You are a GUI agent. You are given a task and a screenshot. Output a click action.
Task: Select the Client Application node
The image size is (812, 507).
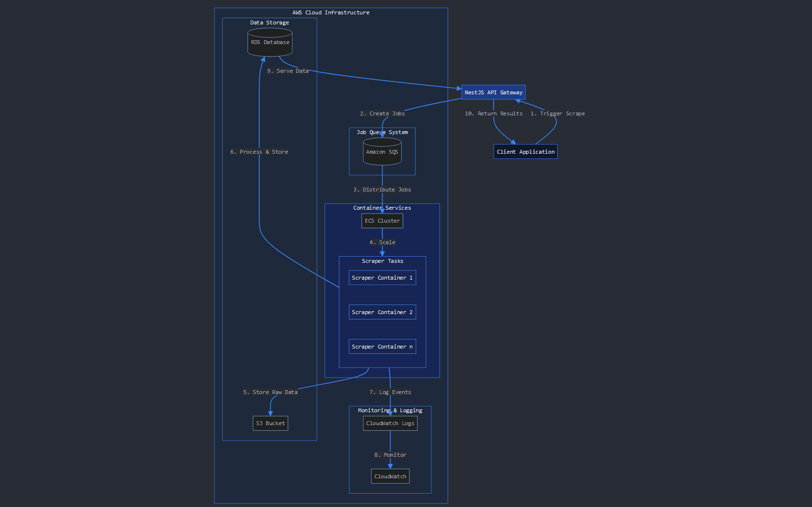click(x=526, y=152)
